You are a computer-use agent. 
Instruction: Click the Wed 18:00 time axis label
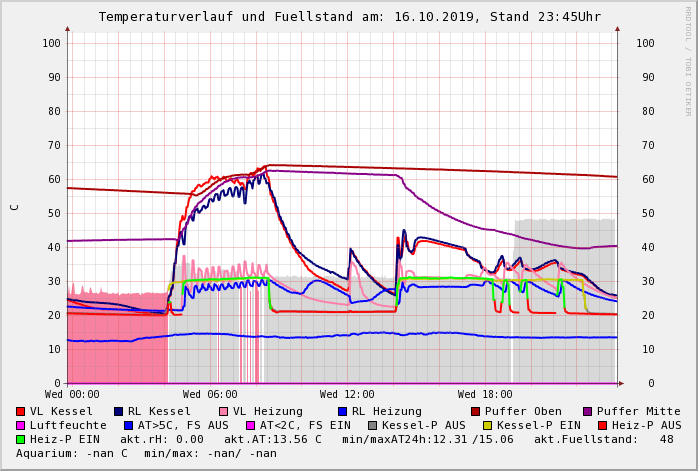click(485, 394)
